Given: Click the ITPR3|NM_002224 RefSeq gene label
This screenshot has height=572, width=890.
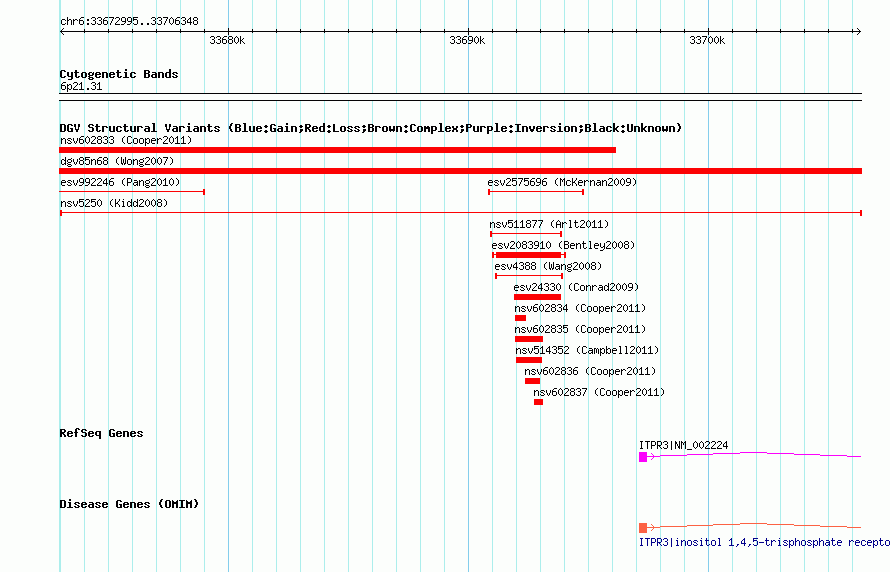Looking at the screenshot, I should tap(683, 445).
